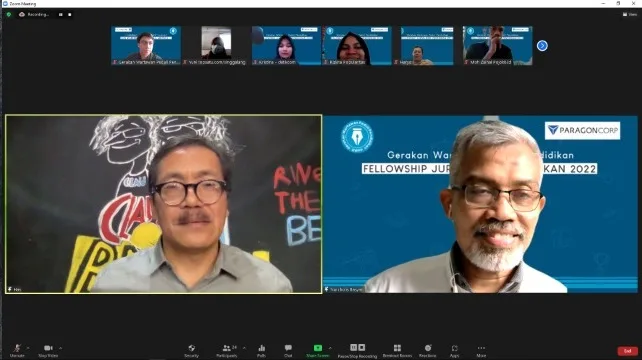Open the Polls button
642x360 pixels.
(261, 351)
